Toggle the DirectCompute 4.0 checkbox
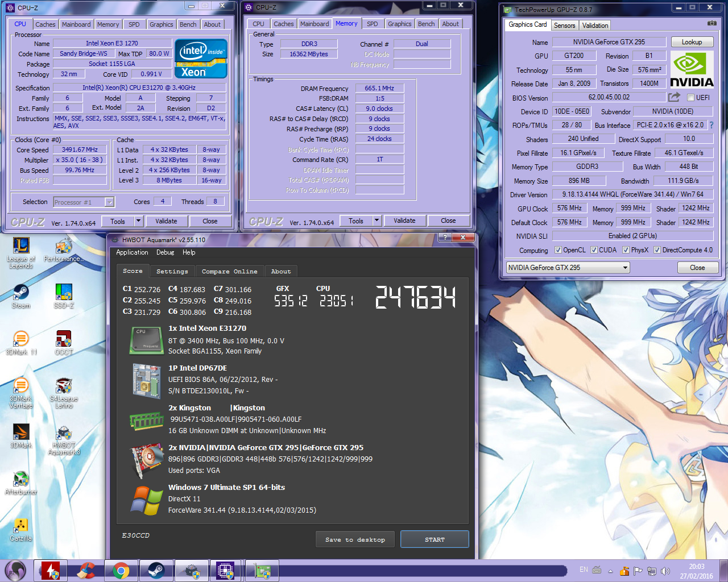The width and height of the screenshot is (728, 582). tap(657, 250)
